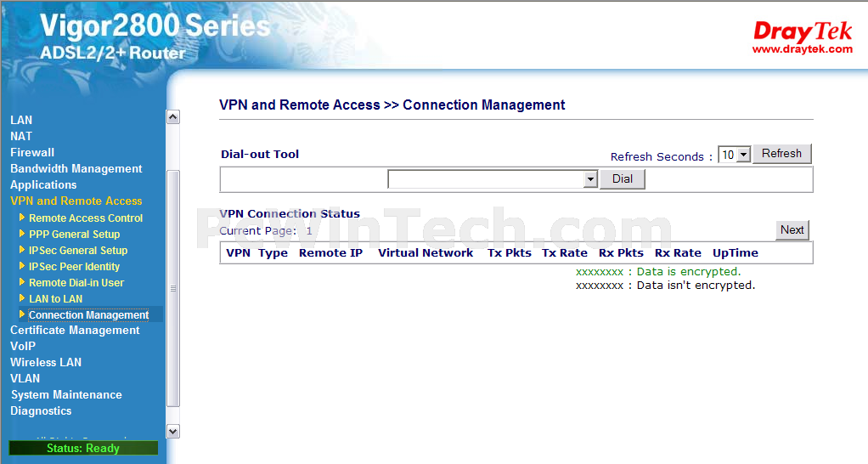The image size is (868, 464).
Task: Click the DrayTek logo
Action: [803, 31]
